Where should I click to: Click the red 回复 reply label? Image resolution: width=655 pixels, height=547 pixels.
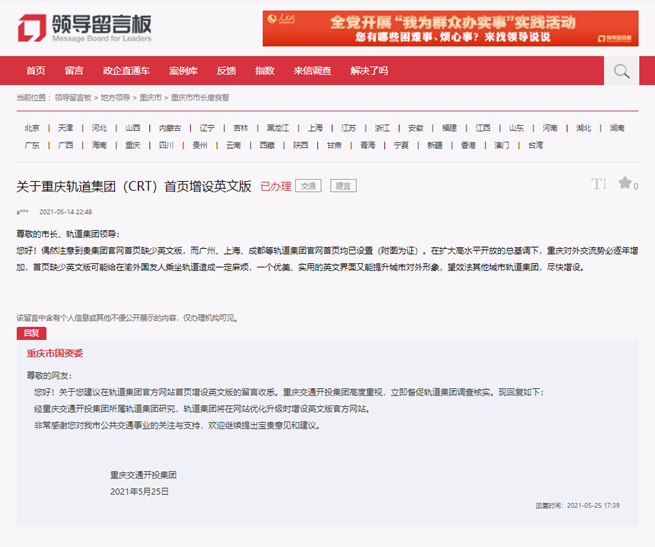31,332
